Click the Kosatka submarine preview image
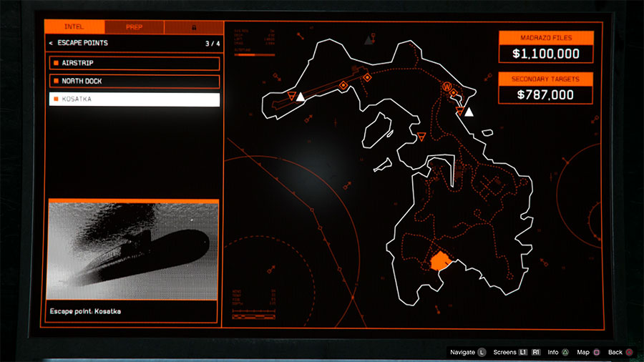The width and height of the screenshot is (644, 362). (133, 251)
